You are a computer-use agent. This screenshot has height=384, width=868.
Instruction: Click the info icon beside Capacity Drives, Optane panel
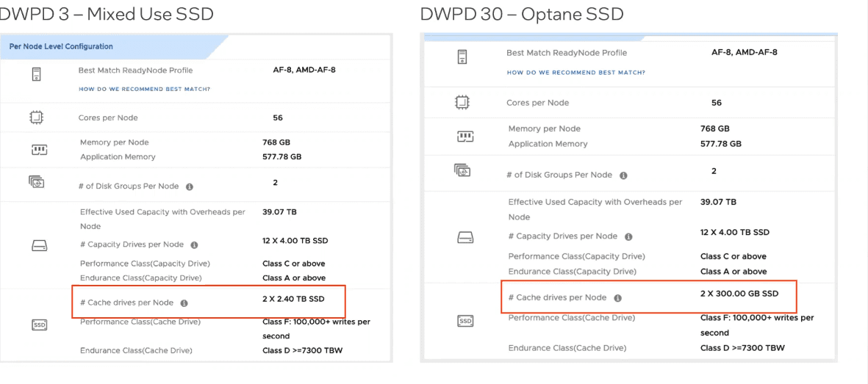[x=628, y=237]
